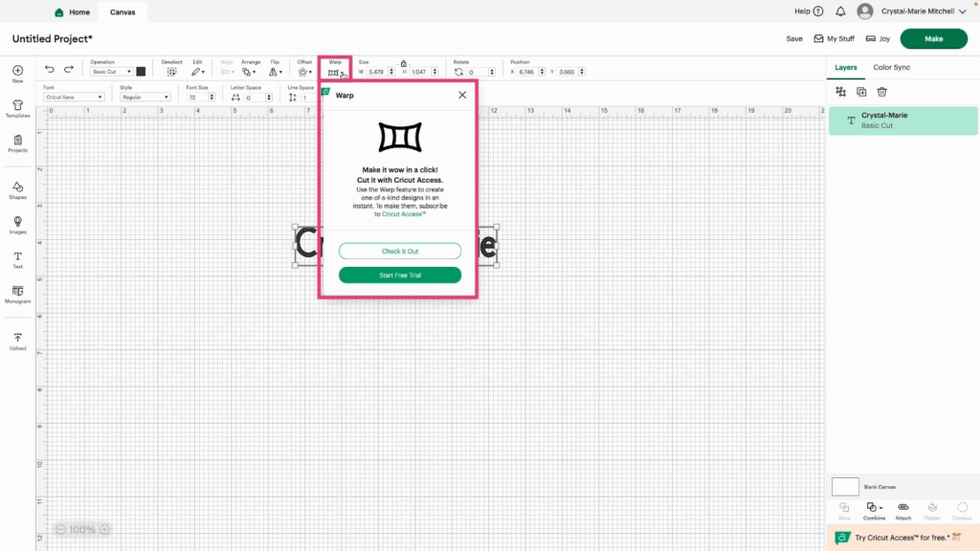Click the Rotate angle input field
Screen dimensions: 980x551
(x=478, y=72)
